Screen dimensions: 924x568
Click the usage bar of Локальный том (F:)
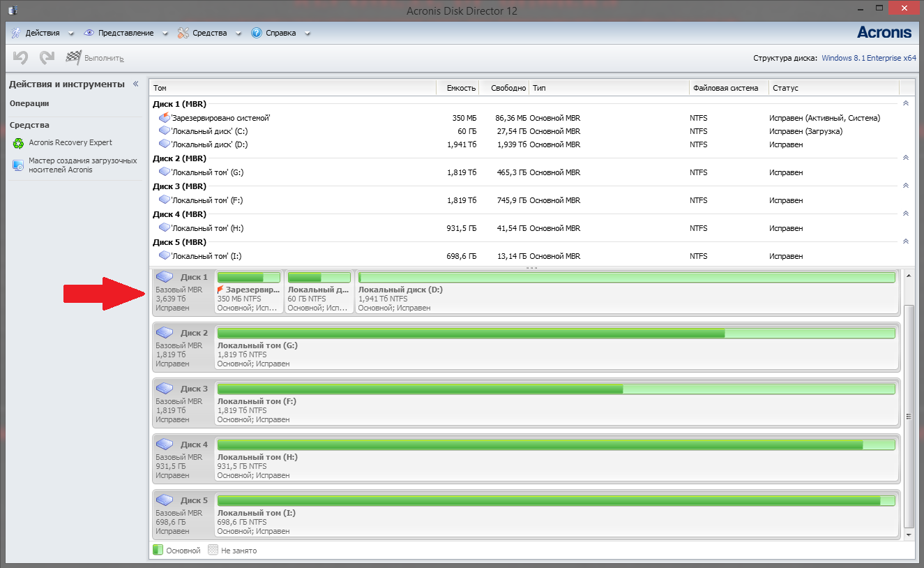tap(556, 389)
